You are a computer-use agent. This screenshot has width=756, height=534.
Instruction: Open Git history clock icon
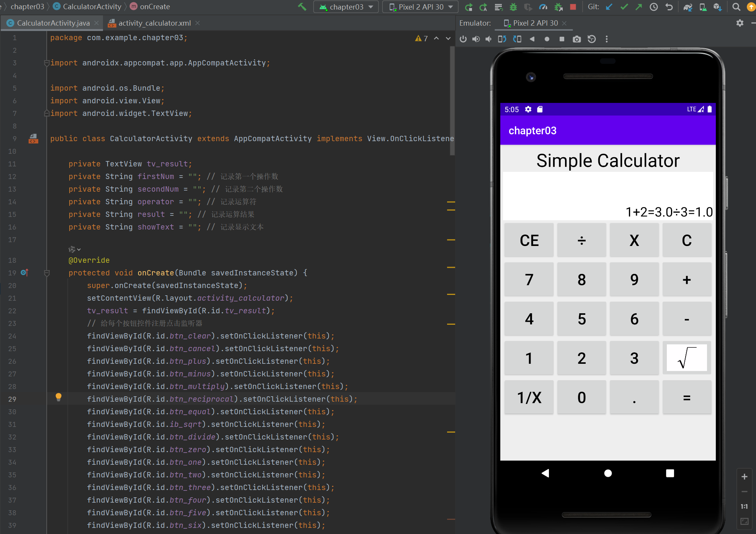[654, 7]
